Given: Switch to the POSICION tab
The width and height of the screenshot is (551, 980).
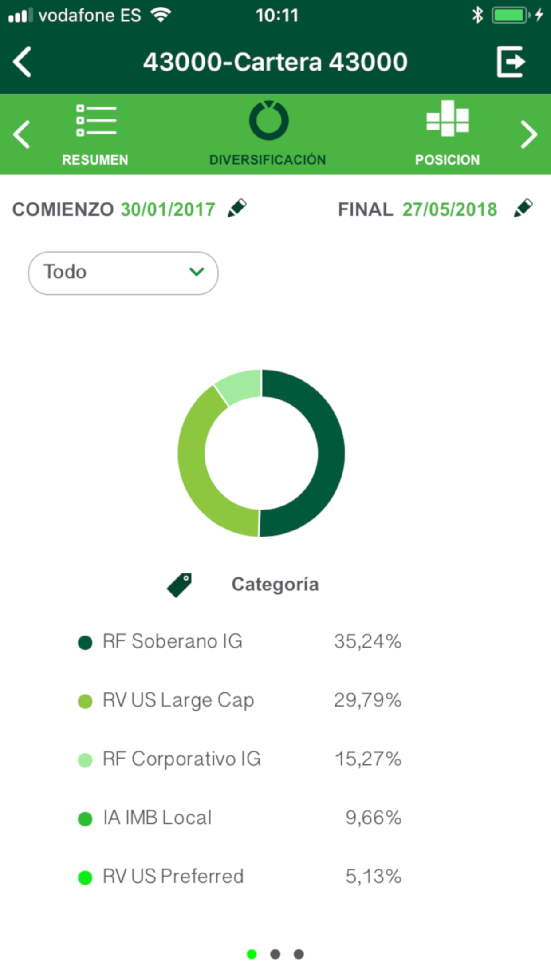Looking at the screenshot, I should pyautogui.click(x=447, y=160).
